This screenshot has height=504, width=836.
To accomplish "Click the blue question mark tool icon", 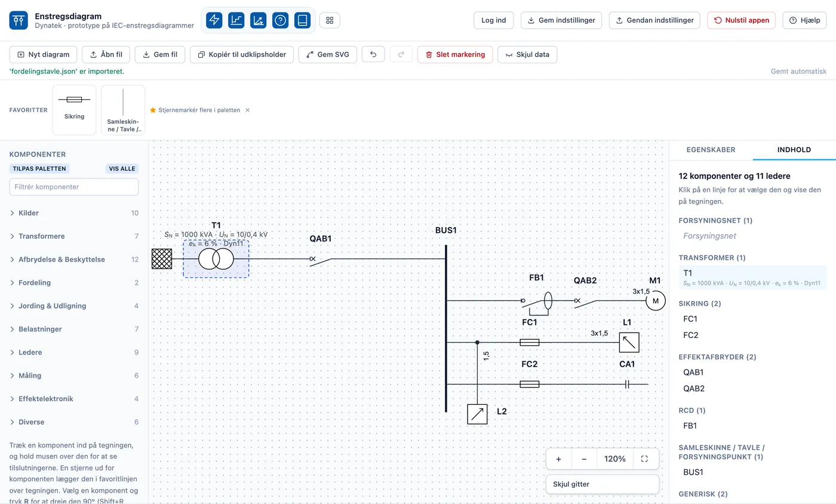I will [x=281, y=20].
